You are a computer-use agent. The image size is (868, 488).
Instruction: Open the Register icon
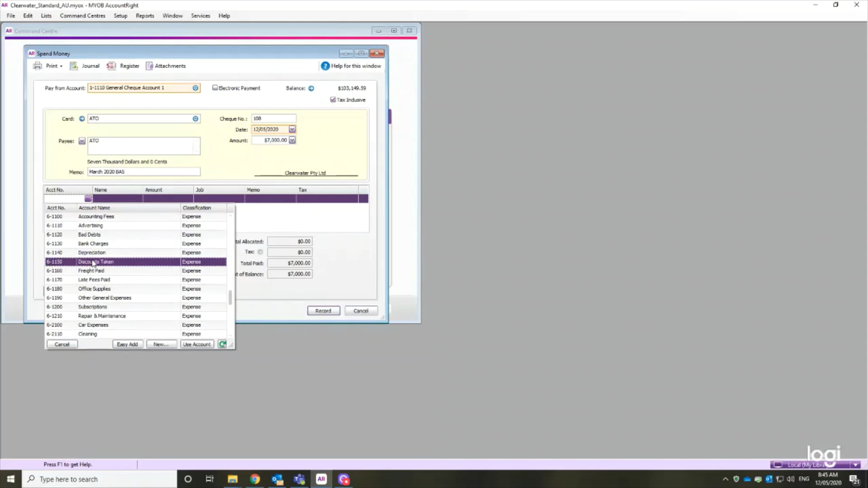click(x=111, y=66)
